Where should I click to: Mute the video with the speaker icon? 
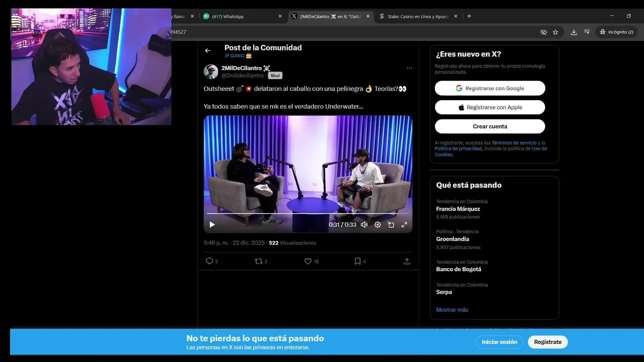(x=364, y=225)
